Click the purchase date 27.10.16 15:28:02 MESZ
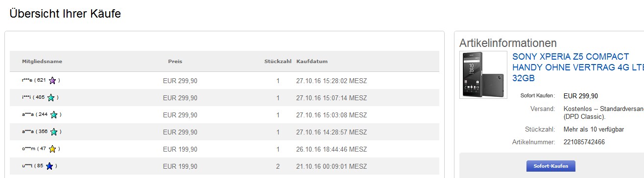Viewport: 644px width, 178px height. tap(332, 81)
